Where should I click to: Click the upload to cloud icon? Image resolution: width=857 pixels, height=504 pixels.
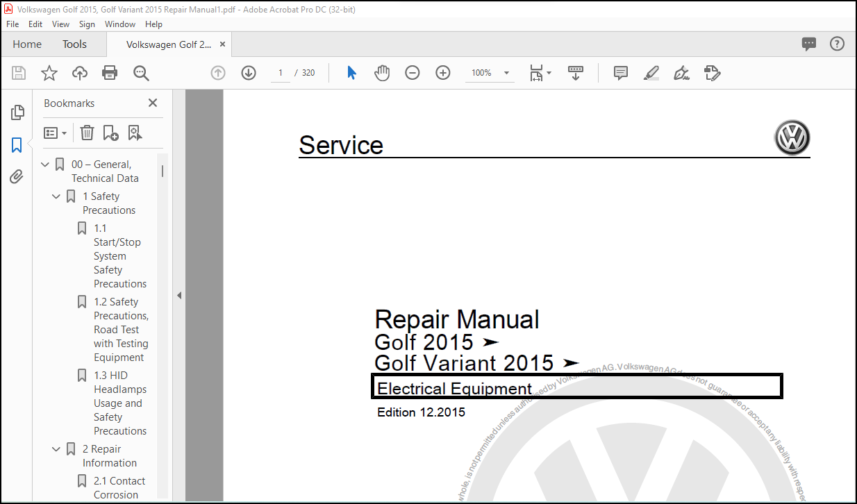click(x=80, y=73)
